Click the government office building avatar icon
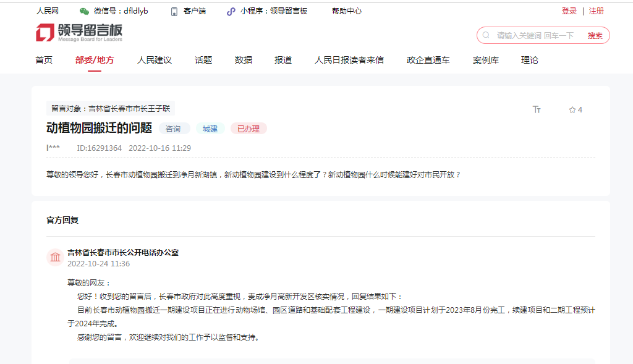The width and height of the screenshot is (633, 364). (x=55, y=257)
